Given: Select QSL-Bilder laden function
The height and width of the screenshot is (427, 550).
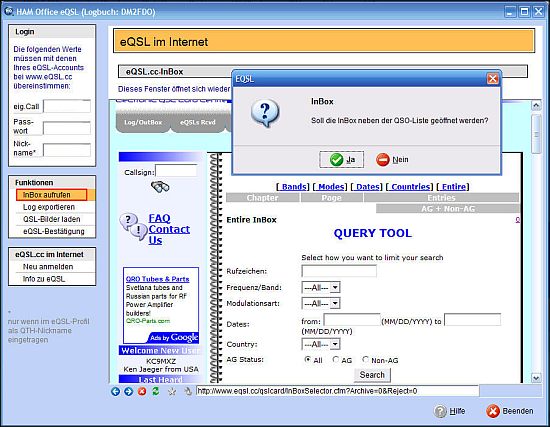Looking at the screenshot, I should pos(52,219).
